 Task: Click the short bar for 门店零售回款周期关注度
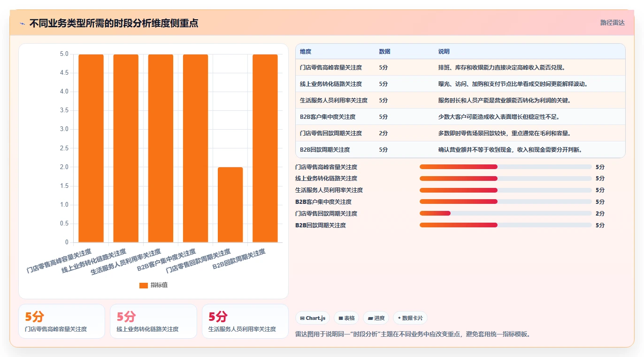[x=230, y=205]
